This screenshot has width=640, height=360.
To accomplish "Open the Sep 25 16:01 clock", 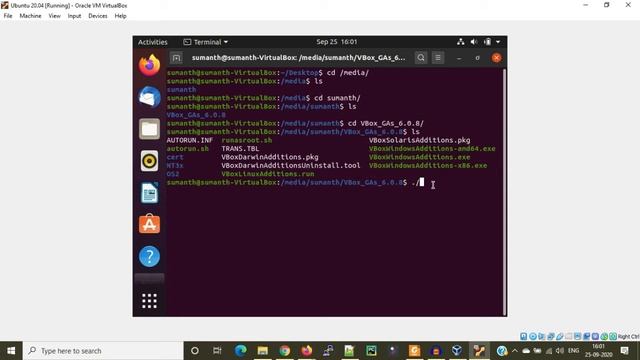I will coord(336,42).
